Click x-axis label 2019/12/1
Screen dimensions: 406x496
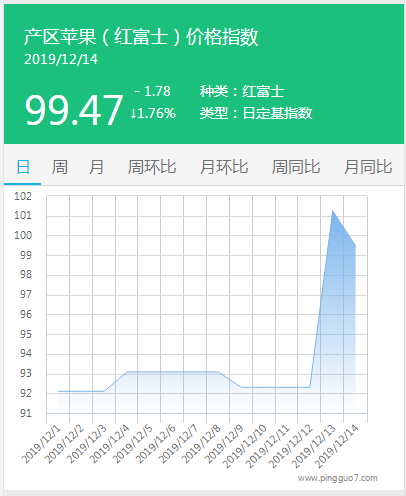[x=41, y=444]
